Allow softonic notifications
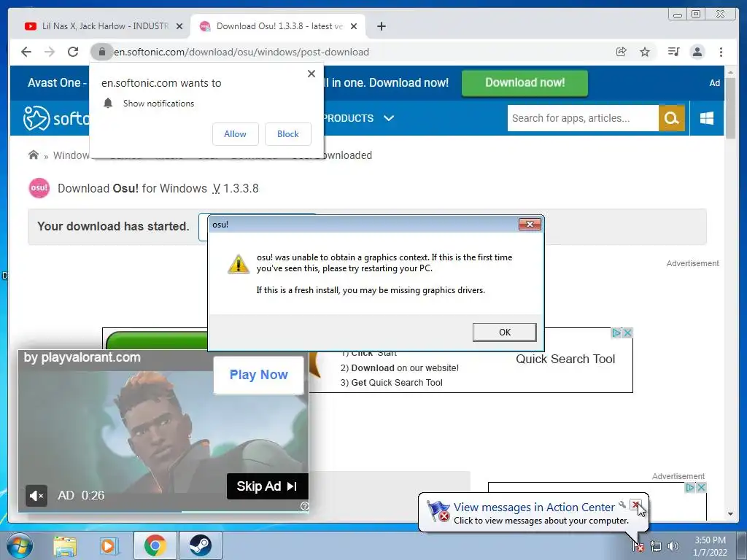747x560 pixels. 236,134
